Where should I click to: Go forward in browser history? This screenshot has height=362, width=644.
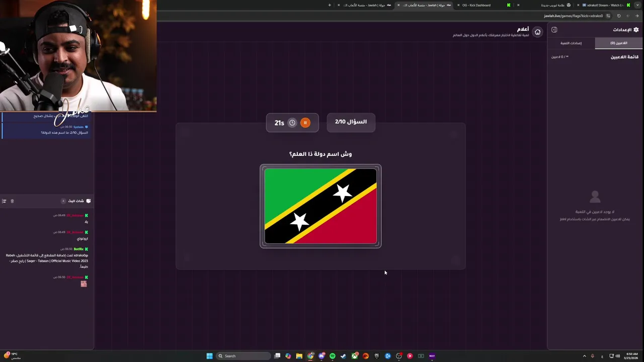628,16
